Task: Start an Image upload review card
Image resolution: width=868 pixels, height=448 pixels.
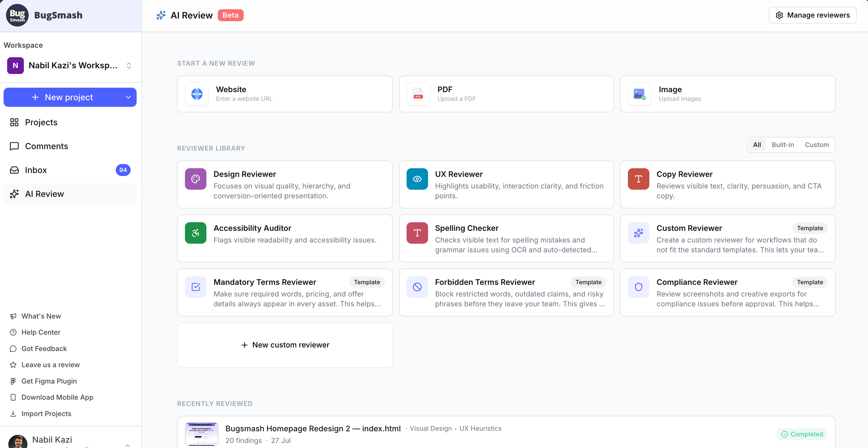Action: tap(728, 94)
